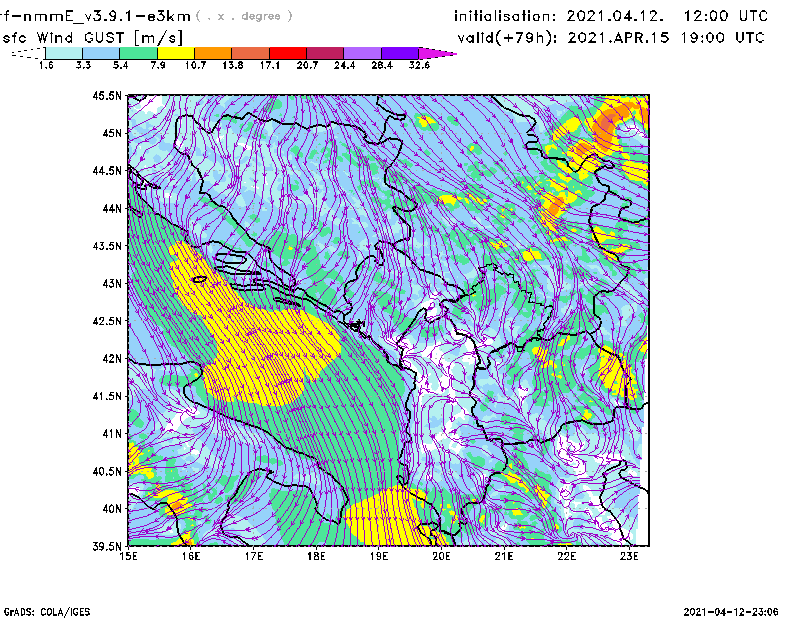The height and width of the screenshot is (618, 800).
Task: Click the 41N latitude label
Action: (112, 434)
